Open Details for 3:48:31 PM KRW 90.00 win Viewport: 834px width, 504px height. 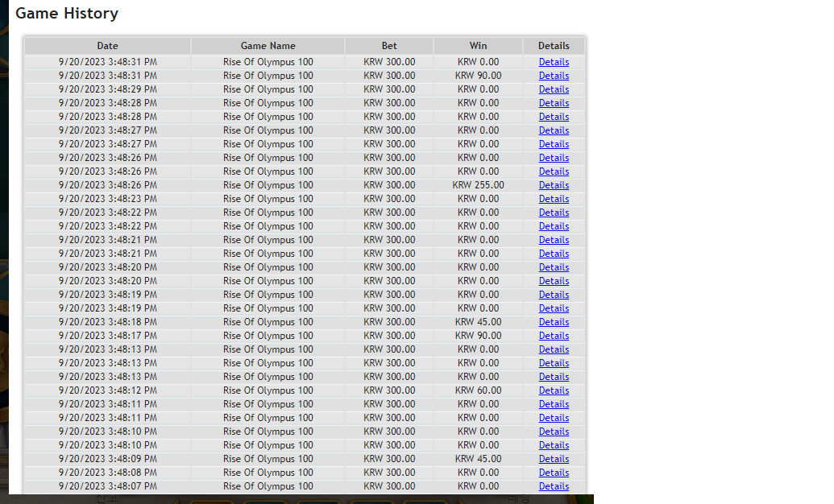coord(554,76)
